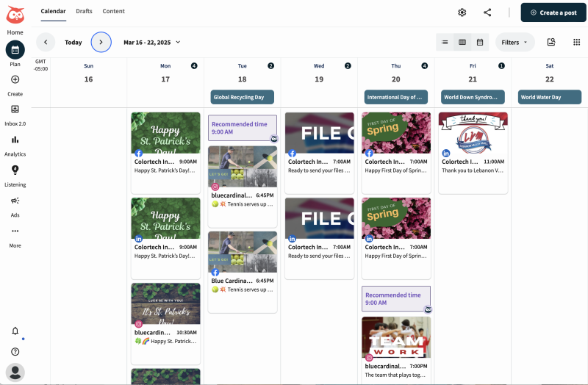Click the Friday post count badge 1

coord(501,66)
